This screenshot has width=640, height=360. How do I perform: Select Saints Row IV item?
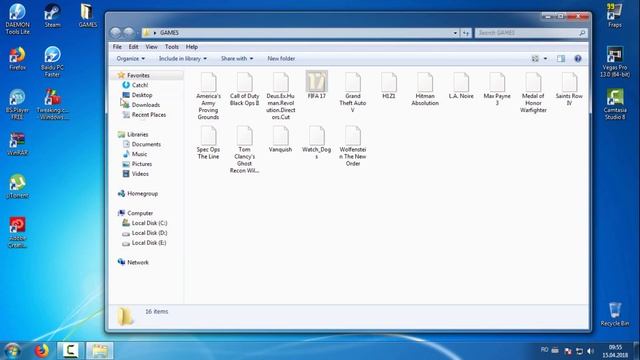click(x=569, y=89)
